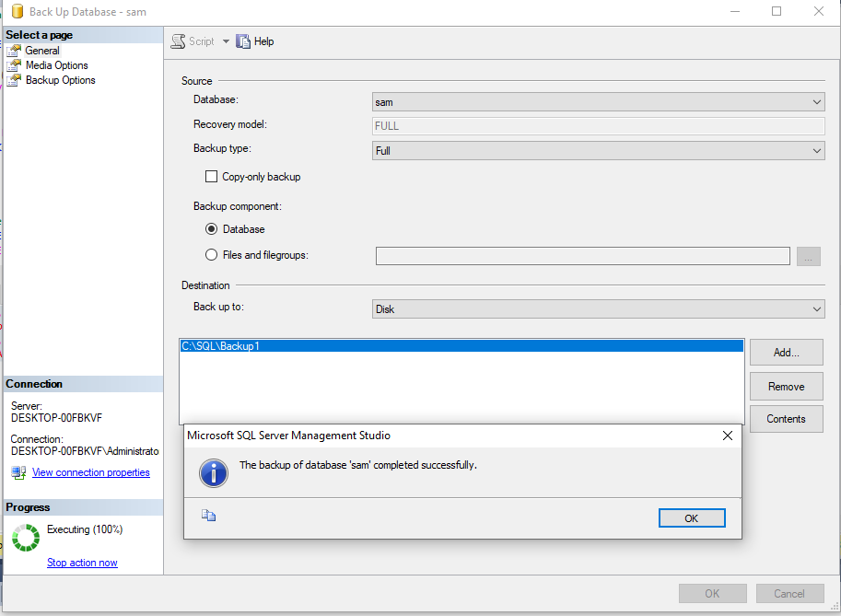Click the Script toolbar icon
The height and width of the screenshot is (616, 841).
pos(178,41)
